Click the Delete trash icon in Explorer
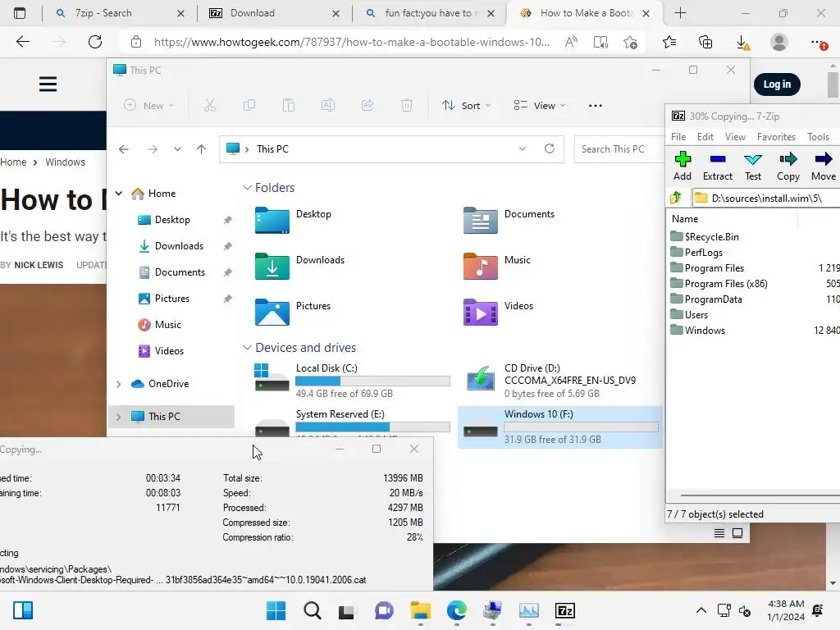Image resolution: width=840 pixels, height=630 pixels. pyautogui.click(x=407, y=106)
